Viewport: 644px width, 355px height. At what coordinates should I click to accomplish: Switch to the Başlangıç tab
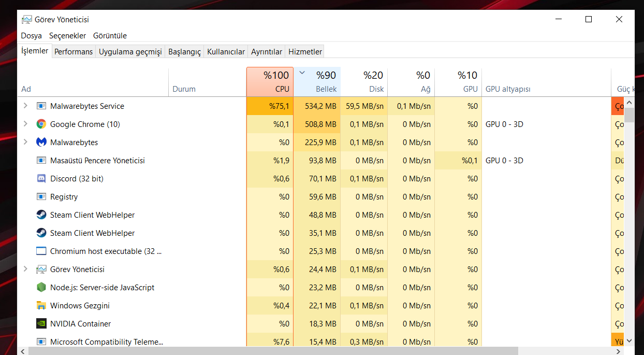[x=185, y=52]
